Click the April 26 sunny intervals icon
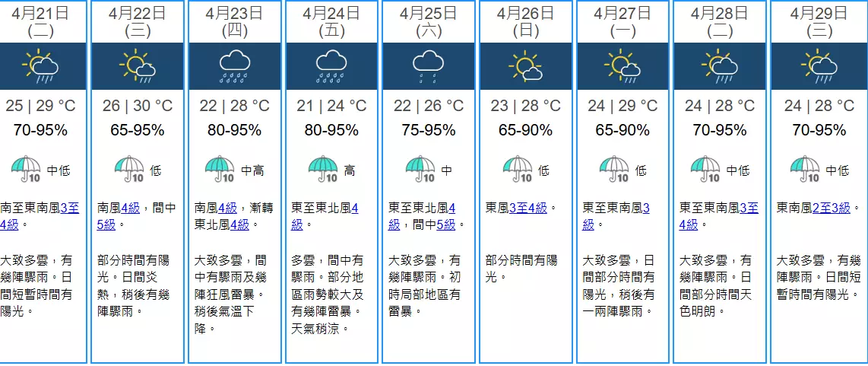The image size is (868, 366). pyautogui.click(x=524, y=67)
